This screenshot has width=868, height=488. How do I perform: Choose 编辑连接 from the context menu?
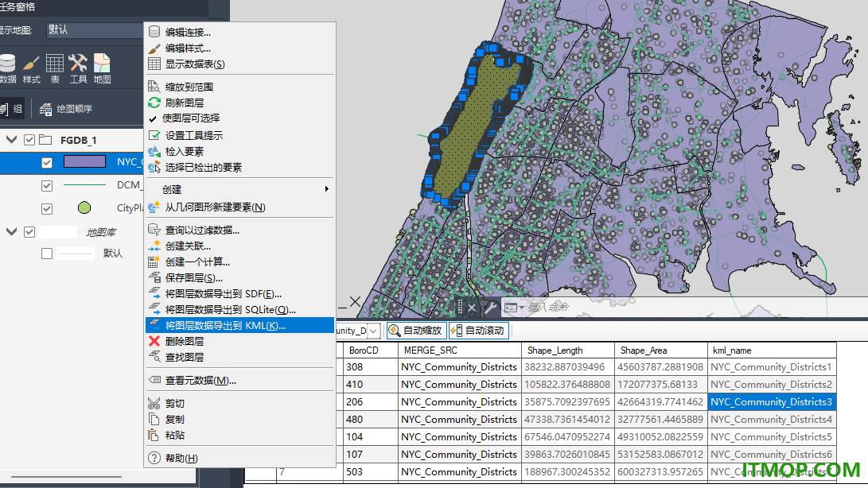(239, 32)
